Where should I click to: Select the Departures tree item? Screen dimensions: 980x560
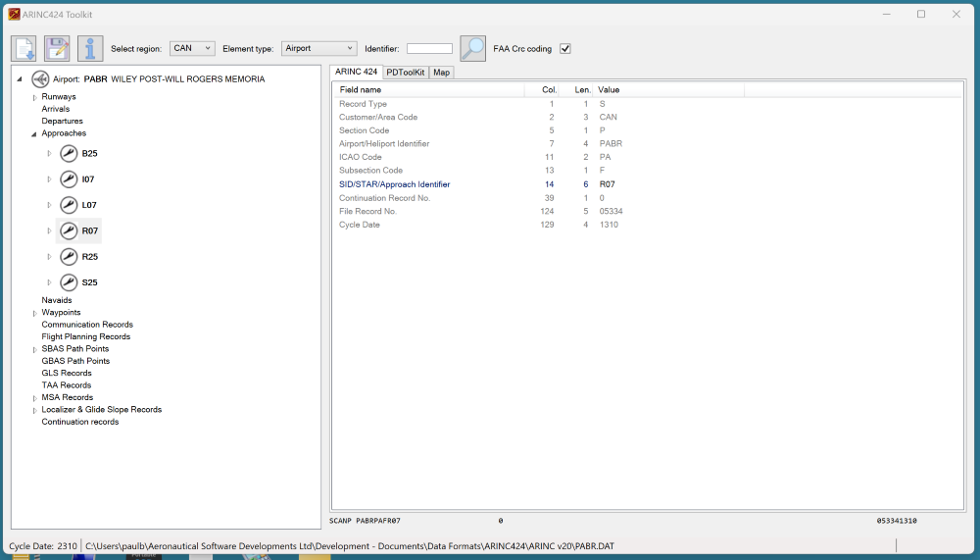click(x=62, y=121)
